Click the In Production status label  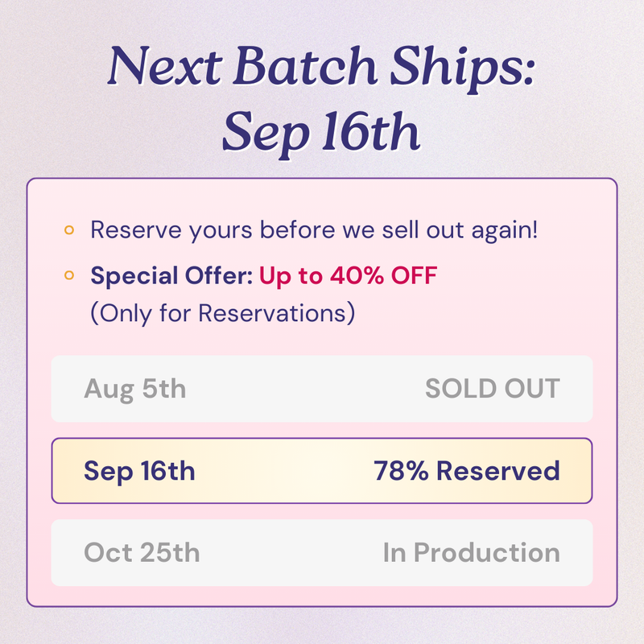click(x=472, y=552)
